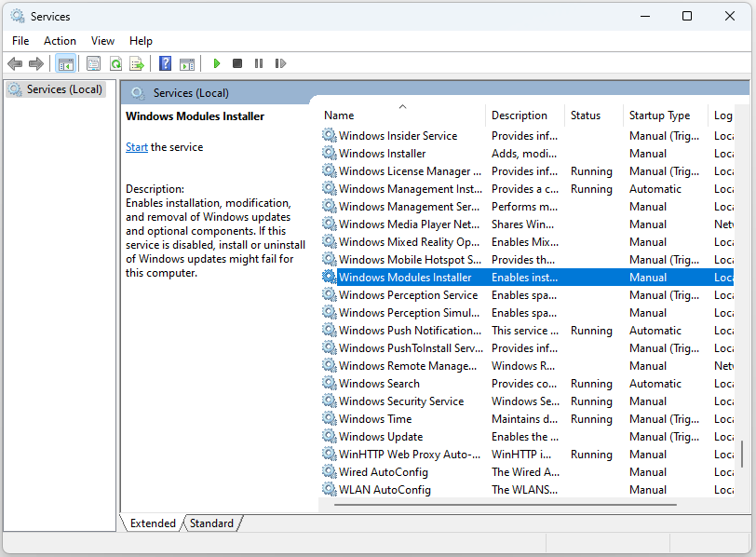Select Windows Mobile Hotspot S... row
The width and height of the screenshot is (756, 557).
527,260
